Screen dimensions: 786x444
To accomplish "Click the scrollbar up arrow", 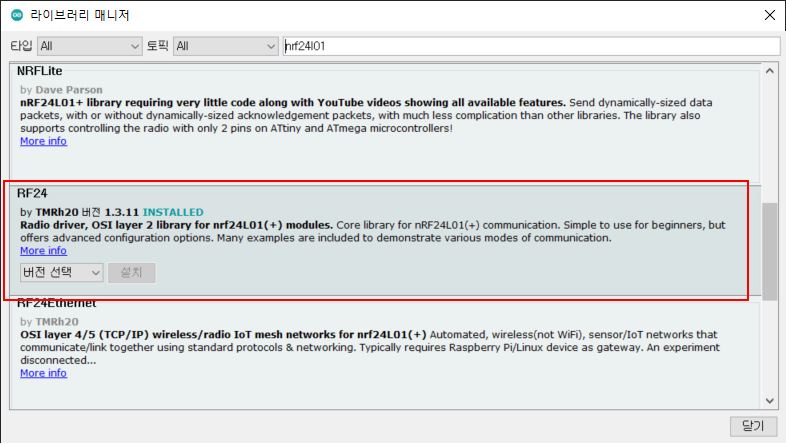I will pyautogui.click(x=769, y=71).
